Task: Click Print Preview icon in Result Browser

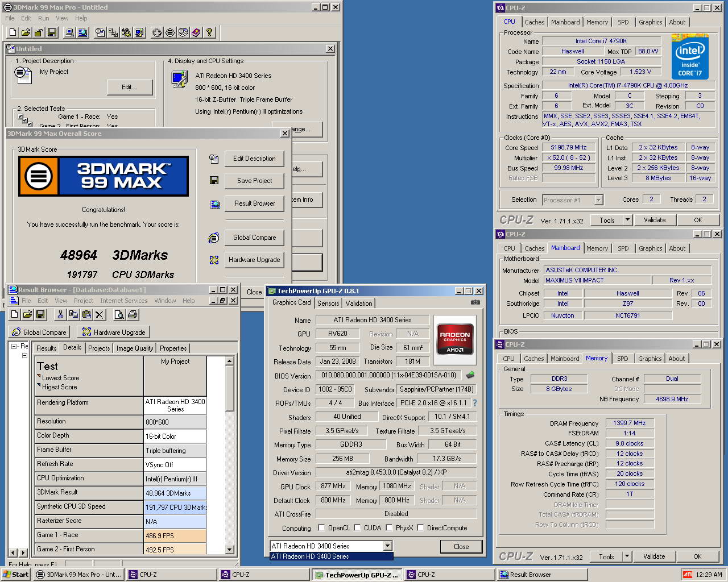Action: click(119, 314)
